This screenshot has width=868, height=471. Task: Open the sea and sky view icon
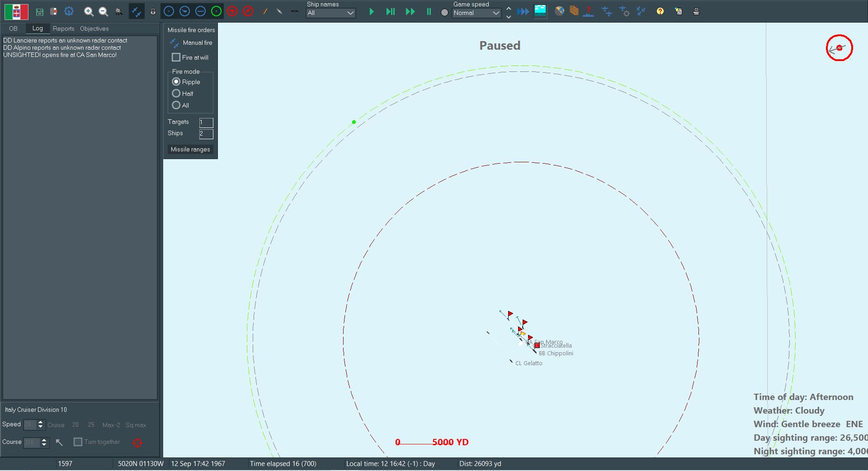(x=540, y=11)
